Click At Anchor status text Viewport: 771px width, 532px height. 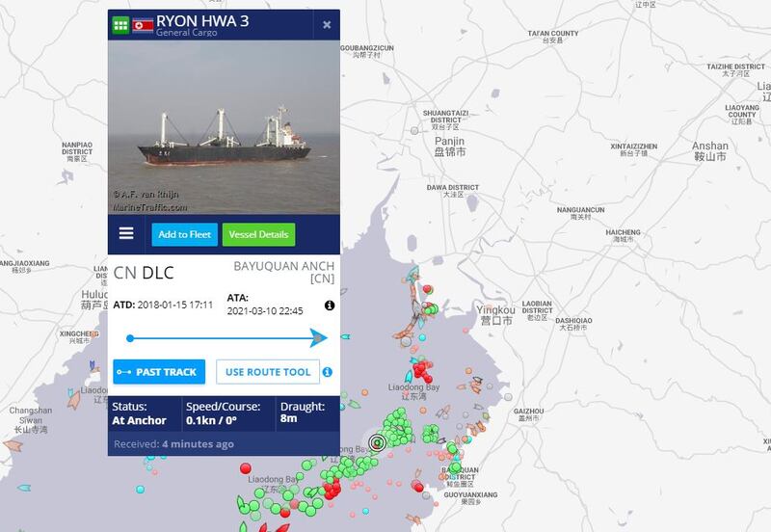[139, 420]
